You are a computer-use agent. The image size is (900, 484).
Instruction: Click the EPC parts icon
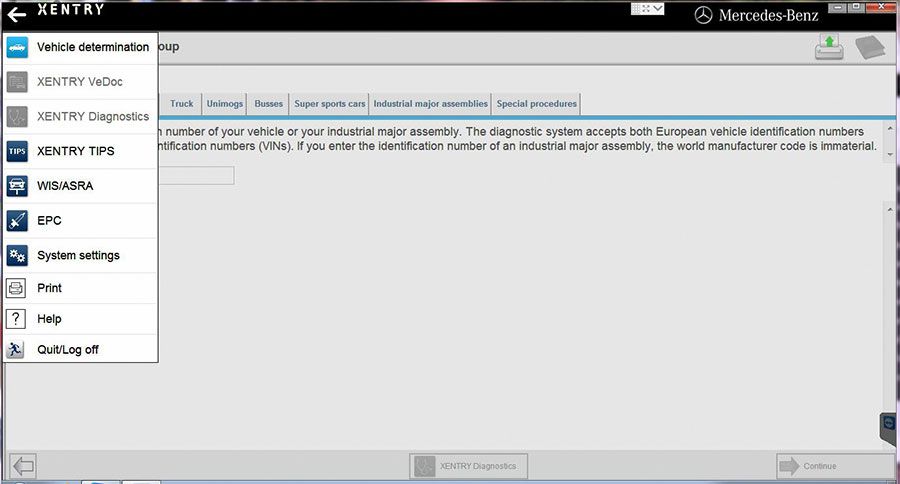(x=17, y=221)
